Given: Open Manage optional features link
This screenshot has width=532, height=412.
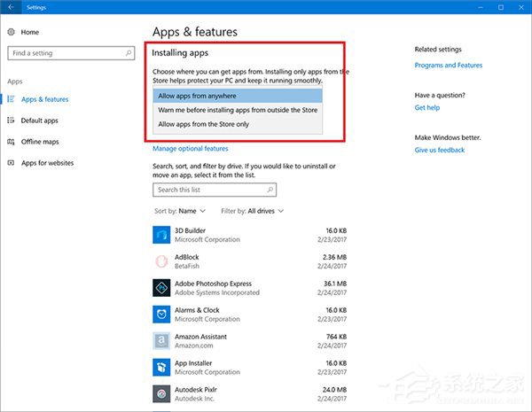Looking at the screenshot, I should coord(191,149).
